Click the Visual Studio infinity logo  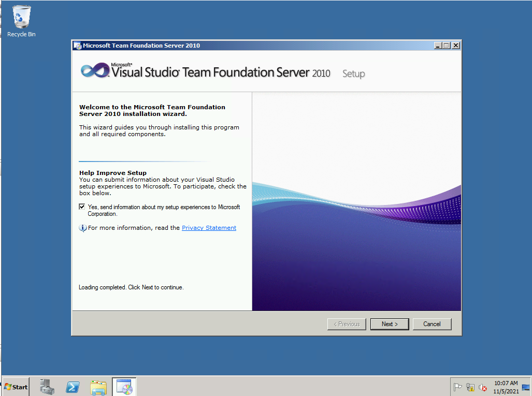(95, 70)
